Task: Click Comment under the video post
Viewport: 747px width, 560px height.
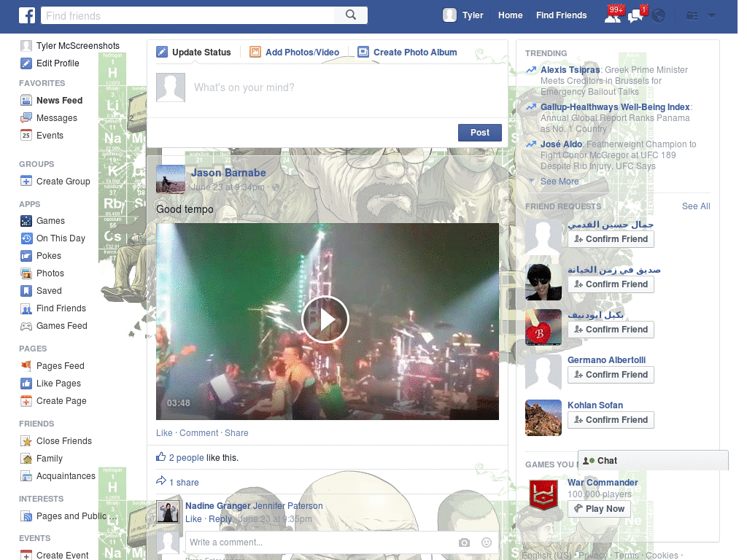Action: 198,433
